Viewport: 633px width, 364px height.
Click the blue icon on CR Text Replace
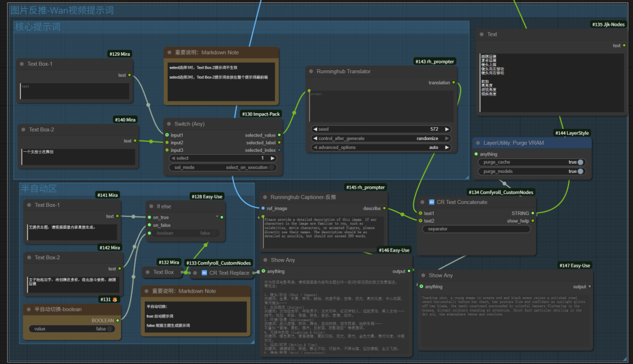click(205, 273)
